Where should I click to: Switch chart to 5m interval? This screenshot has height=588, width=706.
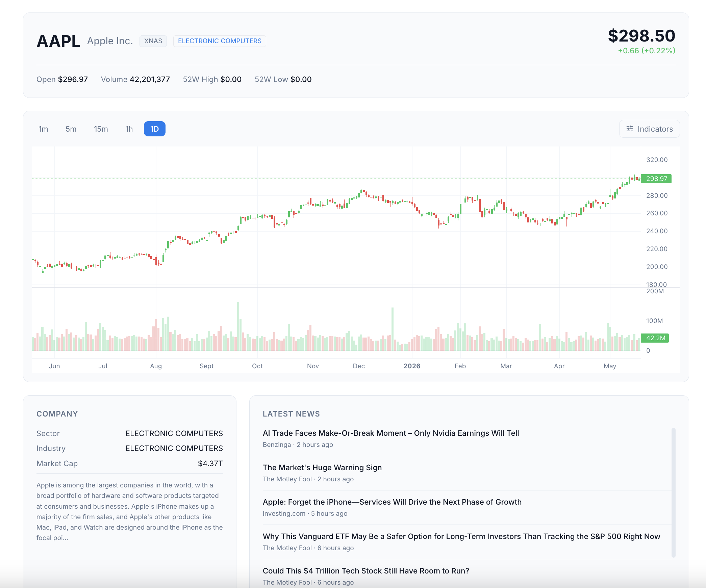[71, 129]
